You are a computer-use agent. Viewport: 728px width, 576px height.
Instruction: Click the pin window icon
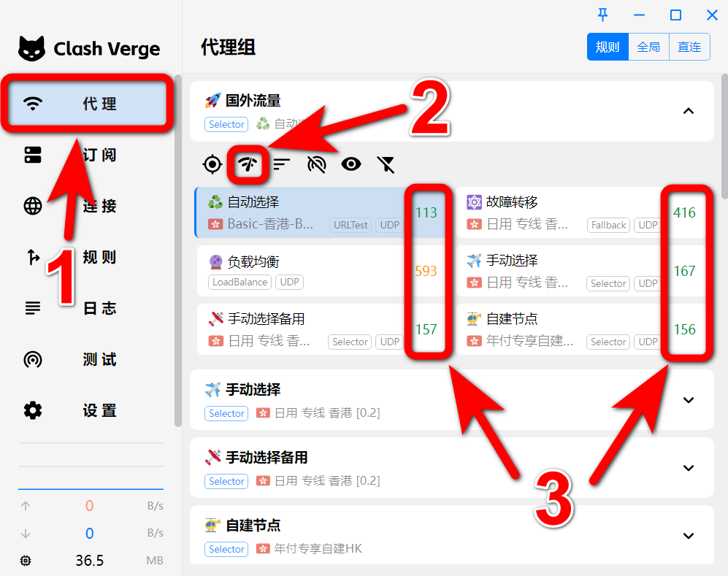click(x=602, y=15)
